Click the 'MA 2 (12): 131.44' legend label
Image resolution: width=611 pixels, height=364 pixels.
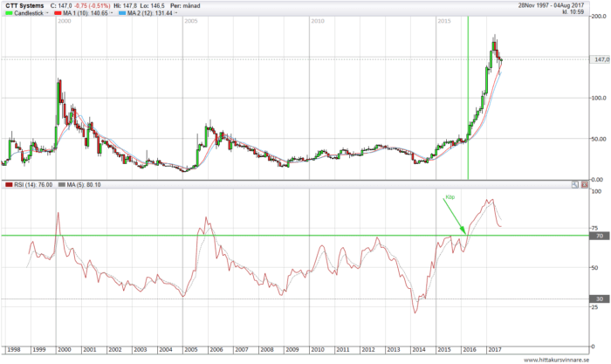pos(149,13)
